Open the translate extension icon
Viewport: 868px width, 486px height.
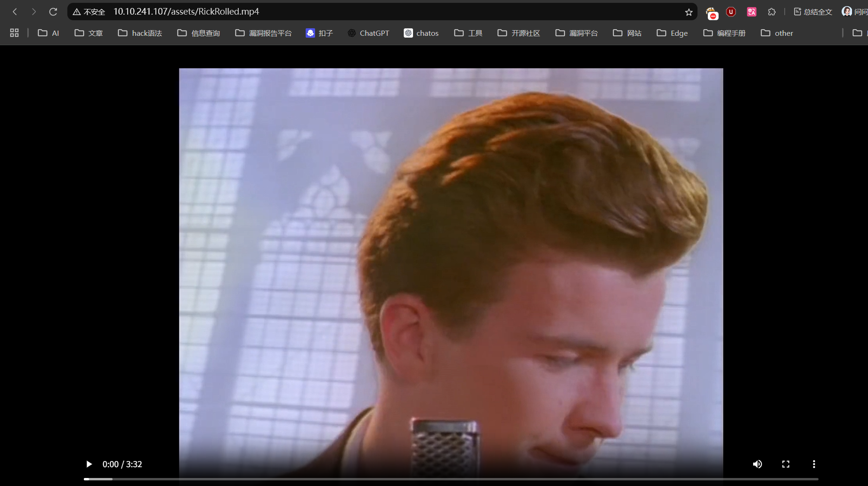point(752,12)
